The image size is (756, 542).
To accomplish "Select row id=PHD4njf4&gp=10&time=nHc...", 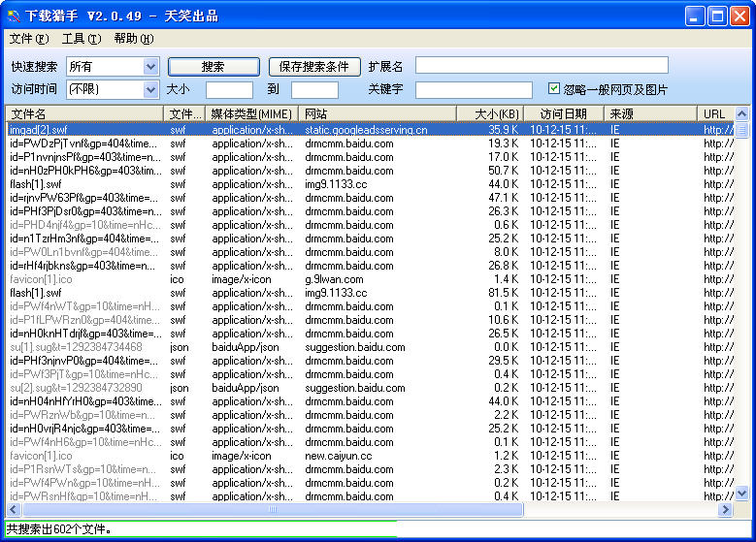I will tap(371, 225).
